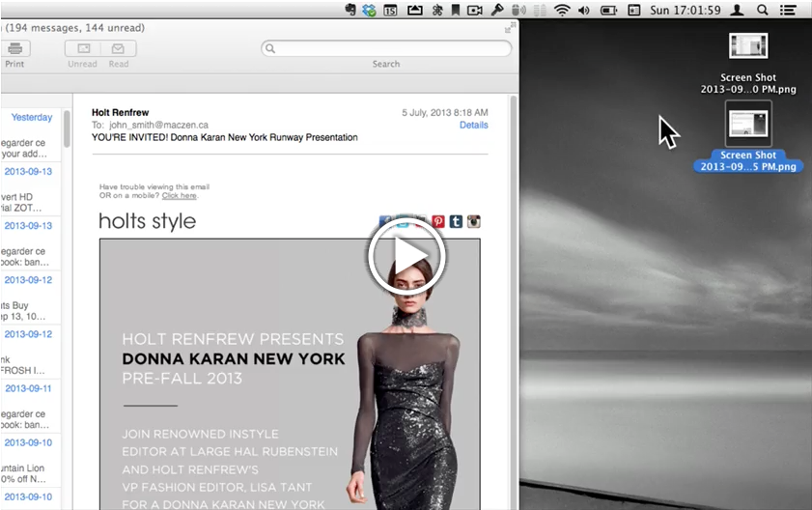Select desktop file Screen Shot 2013-09...0 PM.png
The image size is (812, 510).
coord(748,64)
